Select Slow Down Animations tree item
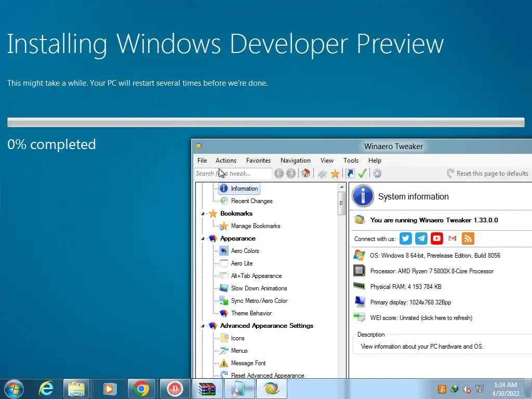The height and width of the screenshot is (399, 532). tap(259, 288)
